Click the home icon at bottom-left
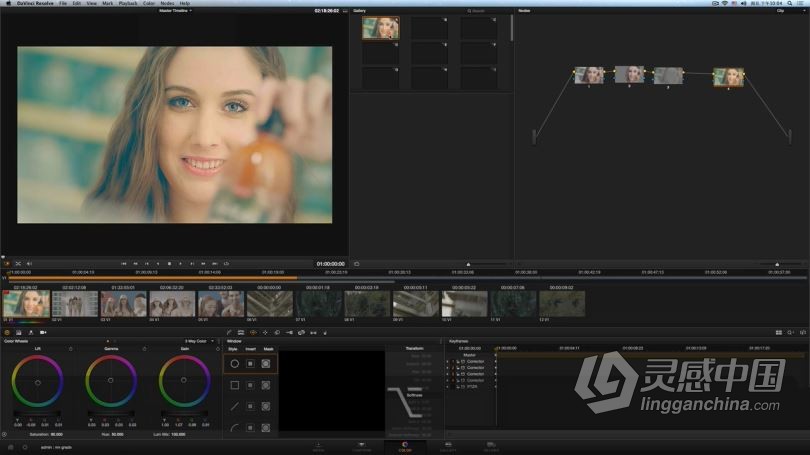Image resolution: width=810 pixels, height=455 pixels. pyautogui.click(x=10, y=447)
